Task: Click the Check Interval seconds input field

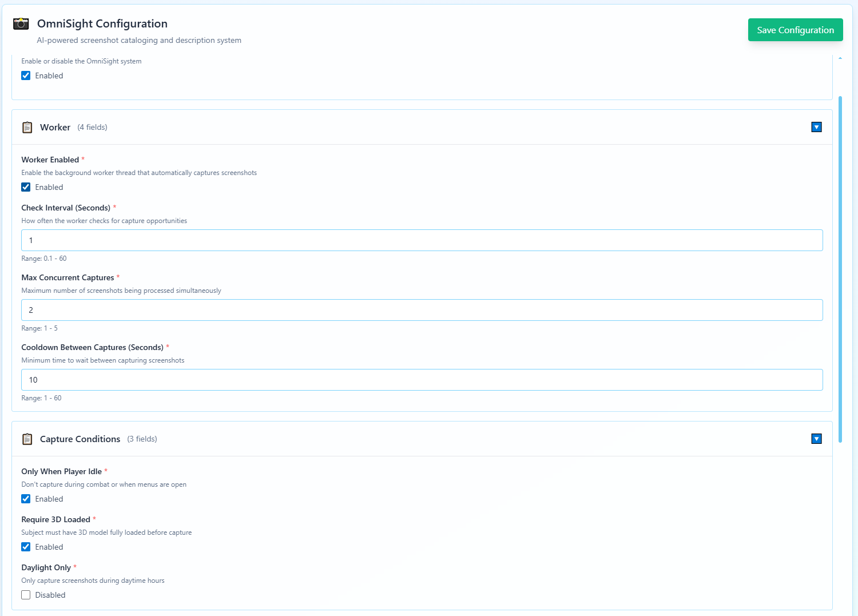Action: 422,240
